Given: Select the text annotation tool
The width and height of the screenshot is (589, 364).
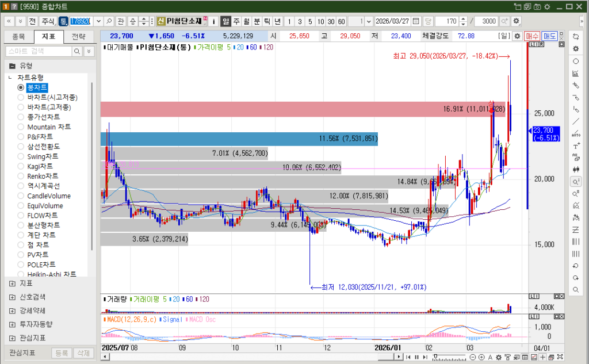Looking at the screenshot, I should coord(576,145).
